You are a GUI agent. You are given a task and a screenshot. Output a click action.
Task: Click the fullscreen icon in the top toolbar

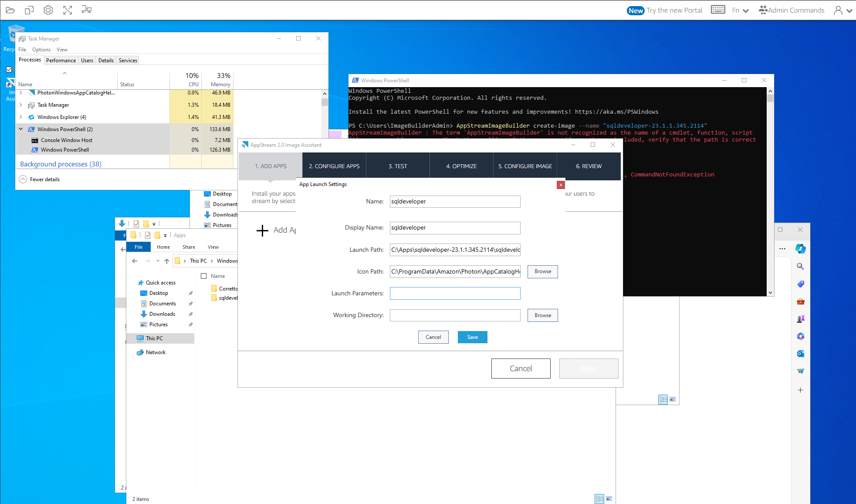point(68,10)
